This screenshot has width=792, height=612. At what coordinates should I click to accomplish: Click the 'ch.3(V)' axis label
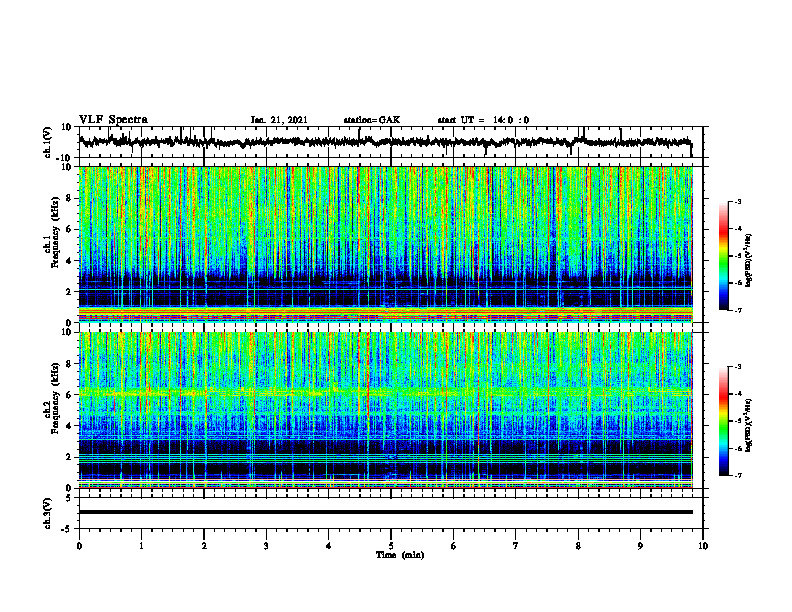click(x=48, y=514)
